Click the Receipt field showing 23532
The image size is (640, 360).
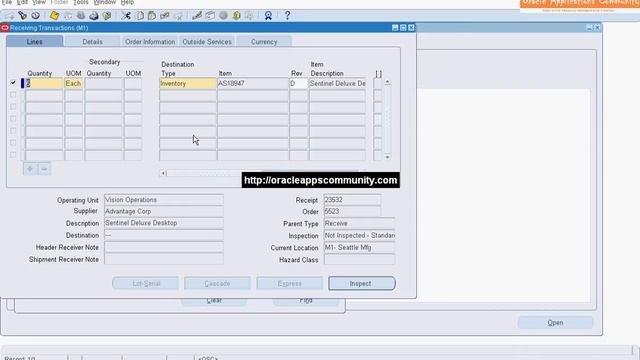click(352, 200)
